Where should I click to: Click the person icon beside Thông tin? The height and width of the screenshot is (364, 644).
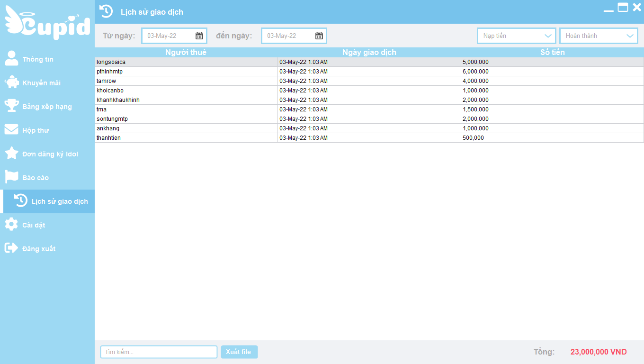point(11,58)
